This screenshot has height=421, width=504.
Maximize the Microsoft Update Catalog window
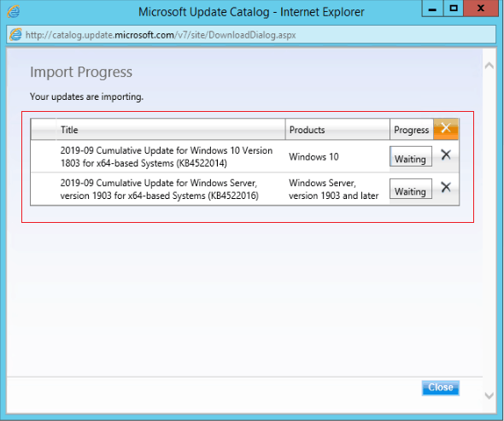pyautogui.click(x=454, y=9)
